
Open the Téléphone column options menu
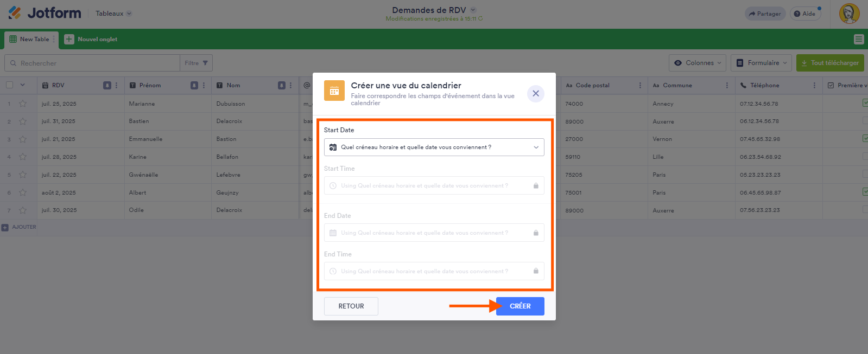pos(814,85)
